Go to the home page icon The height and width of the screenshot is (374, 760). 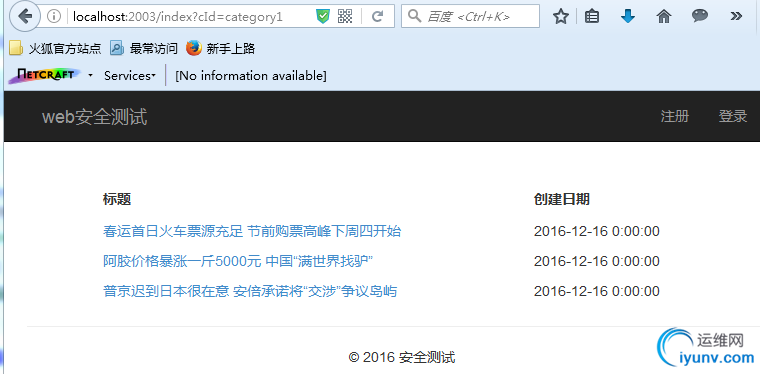664,17
